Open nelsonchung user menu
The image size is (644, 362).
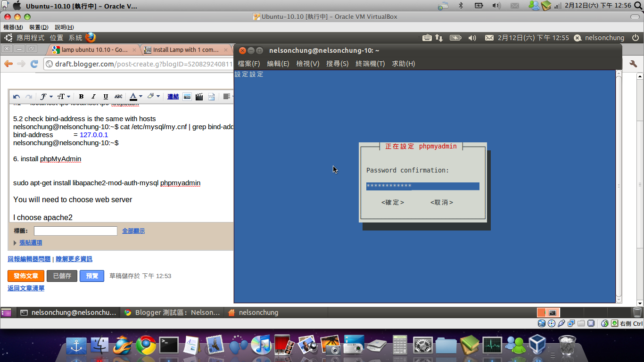[x=599, y=38]
